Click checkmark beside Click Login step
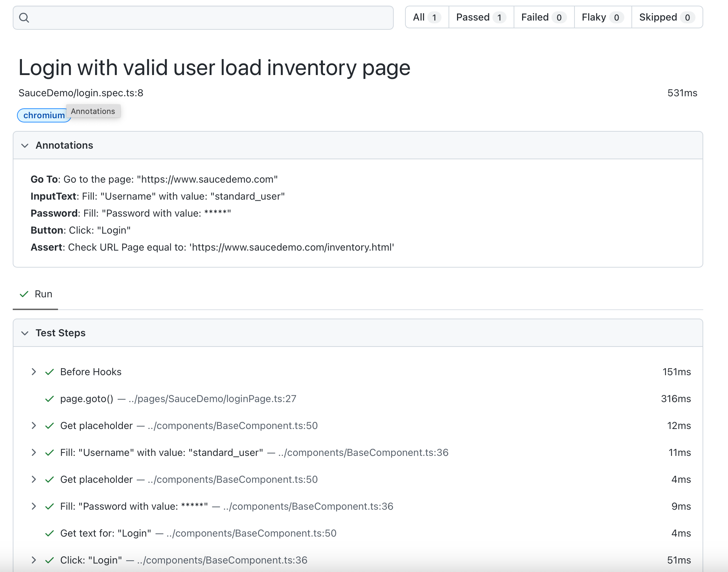 [50, 560]
